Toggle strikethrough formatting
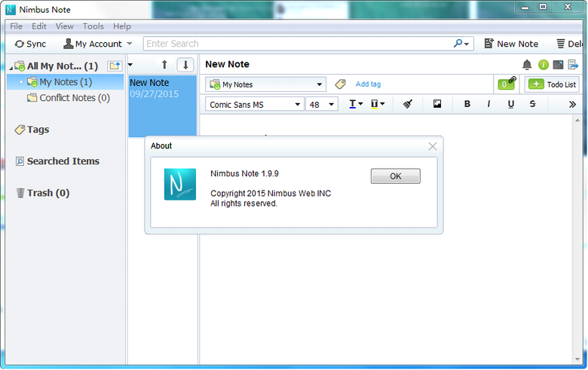The height and width of the screenshot is (370, 588). pyautogui.click(x=533, y=104)
